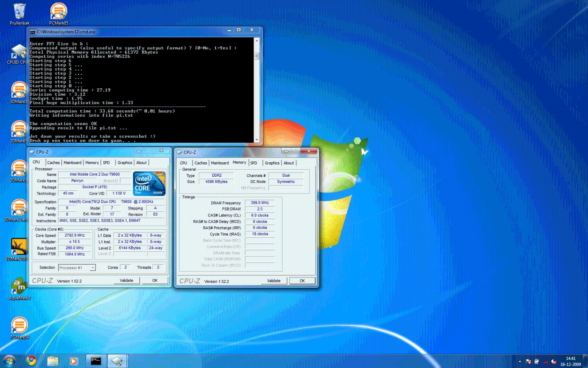
Task: Open About tab in left CPU-Z window
Action: [141, 163]
